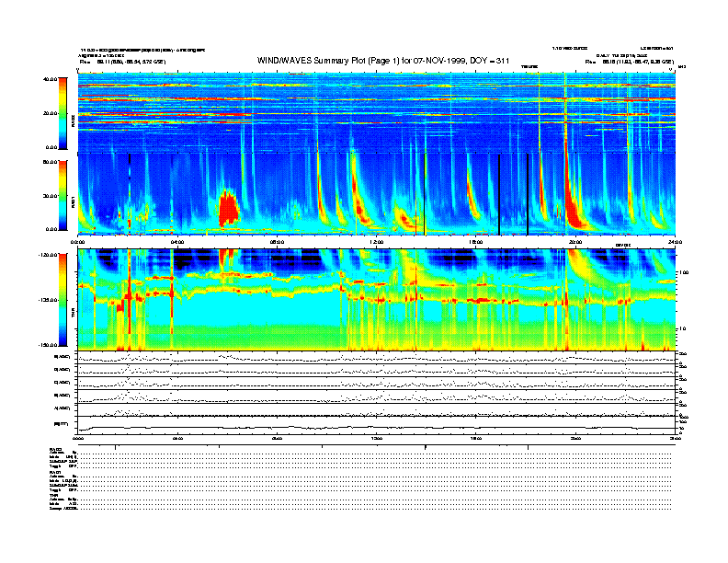
Task: Click the 20.00 label on RAD2 color scale
Action: coord(50,113)
